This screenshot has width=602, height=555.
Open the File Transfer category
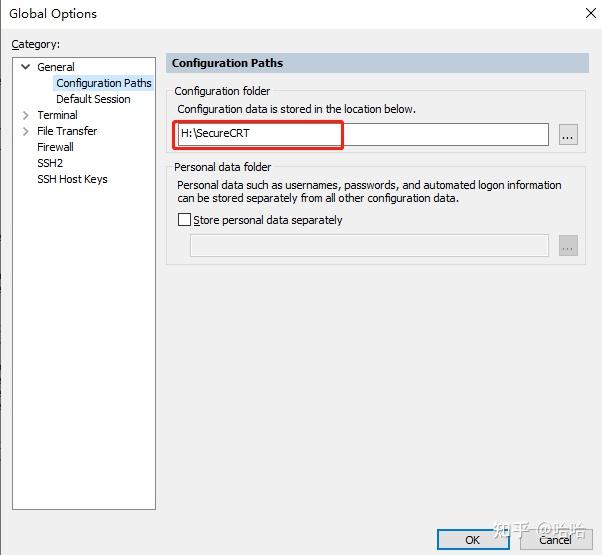(x=67, y=131)
